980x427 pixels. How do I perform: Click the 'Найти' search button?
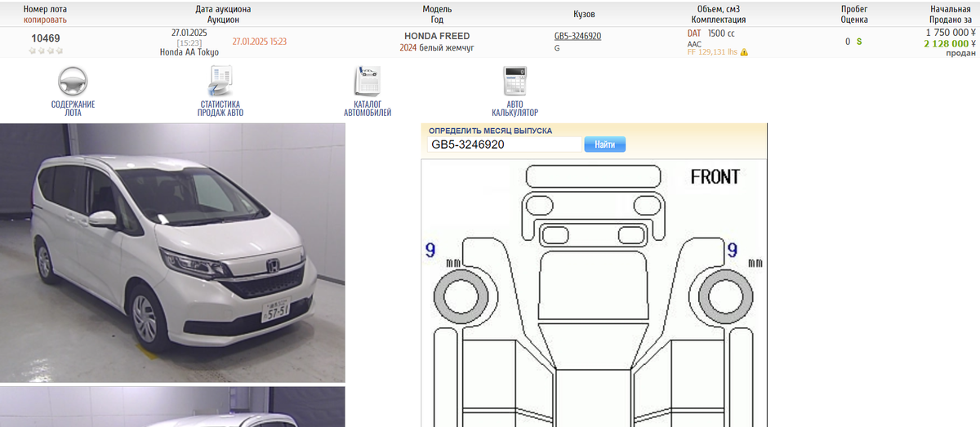click(605, 145)
